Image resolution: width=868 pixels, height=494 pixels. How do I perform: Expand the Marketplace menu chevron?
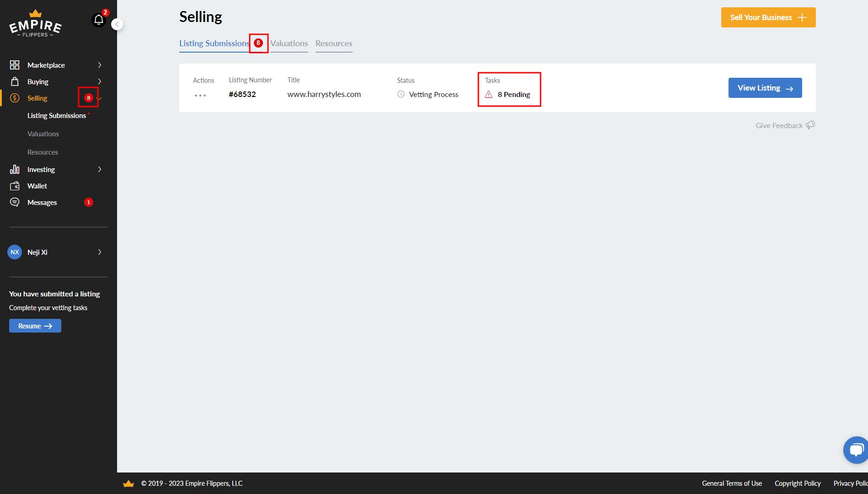100,65
